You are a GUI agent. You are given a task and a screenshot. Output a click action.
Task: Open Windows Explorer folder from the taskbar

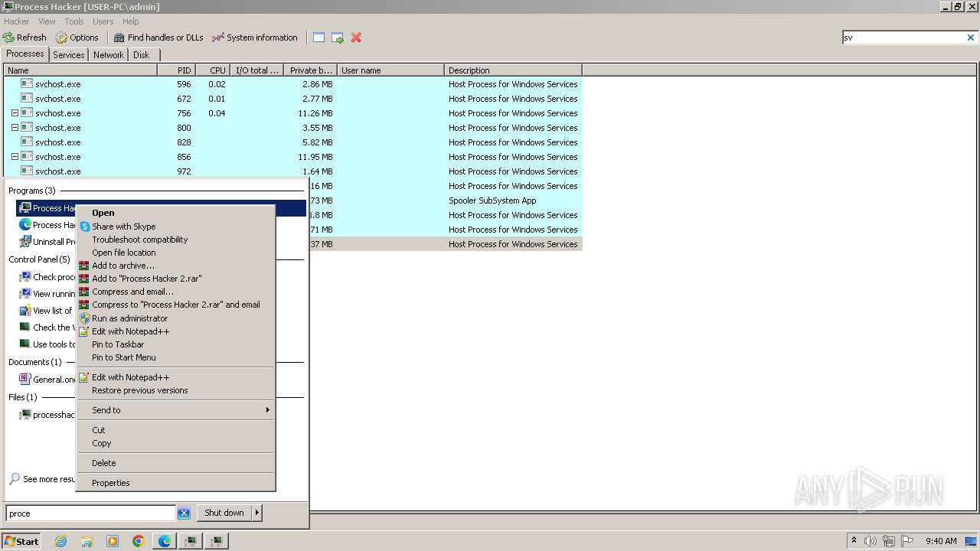tap(87, 541)
